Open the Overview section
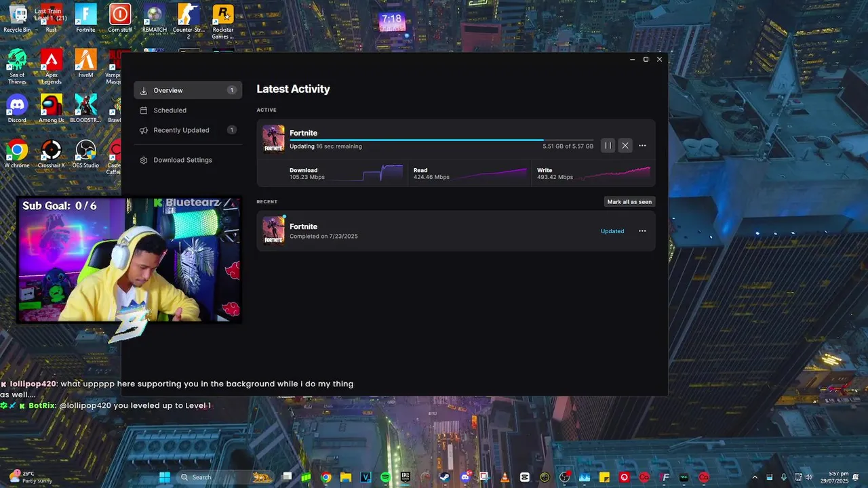 188,90
